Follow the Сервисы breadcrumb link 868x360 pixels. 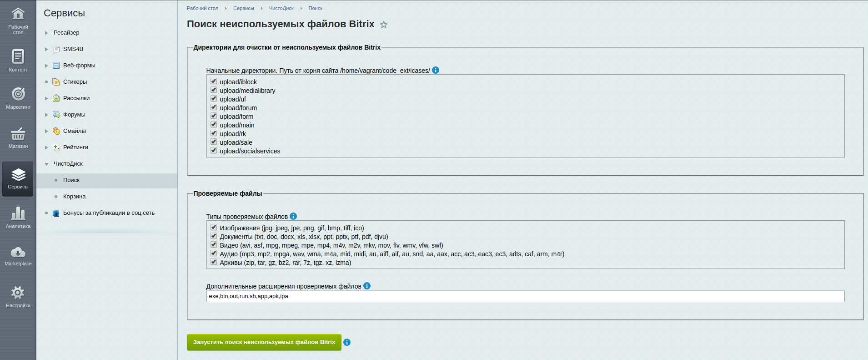coord(243,8)
